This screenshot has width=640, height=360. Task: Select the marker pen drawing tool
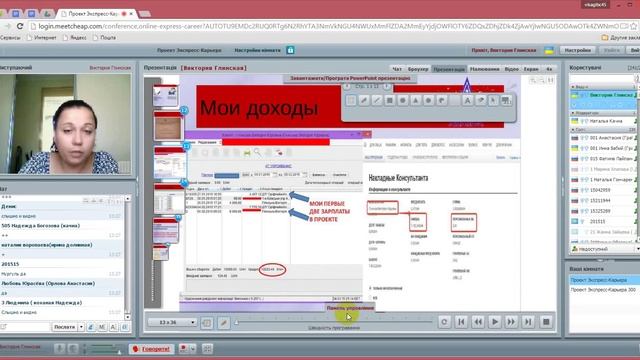(364, 100)
